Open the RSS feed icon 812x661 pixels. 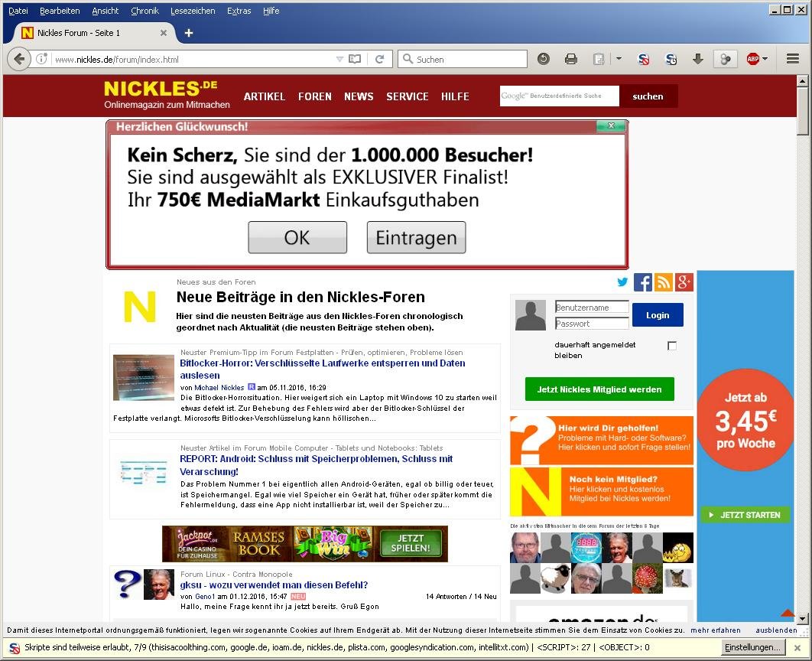pos(664,282)
